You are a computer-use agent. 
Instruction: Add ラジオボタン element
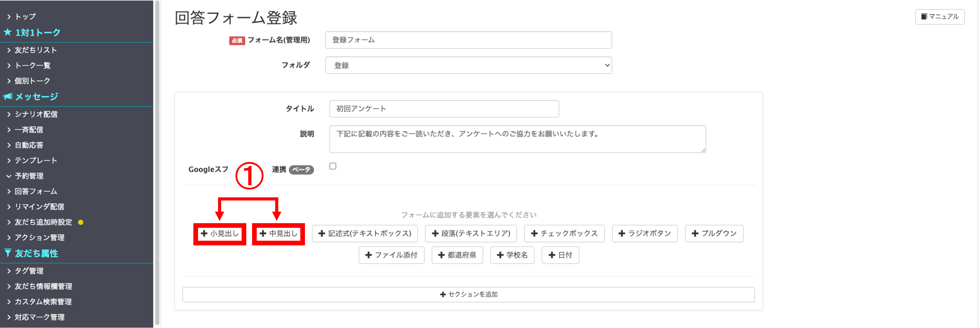click(x=645, y=233)
